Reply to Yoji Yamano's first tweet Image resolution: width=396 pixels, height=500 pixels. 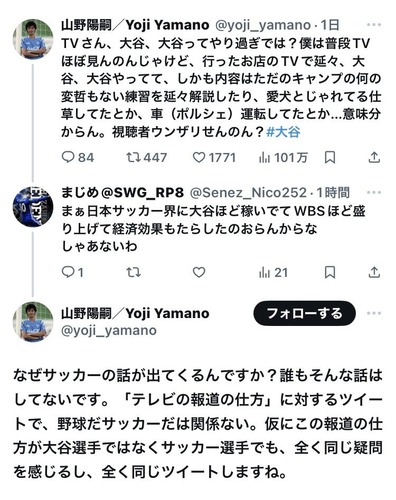point(78,157)
